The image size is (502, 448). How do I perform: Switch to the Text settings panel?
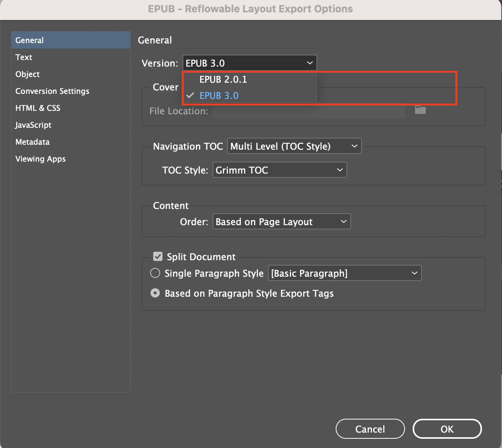point(23,57)
